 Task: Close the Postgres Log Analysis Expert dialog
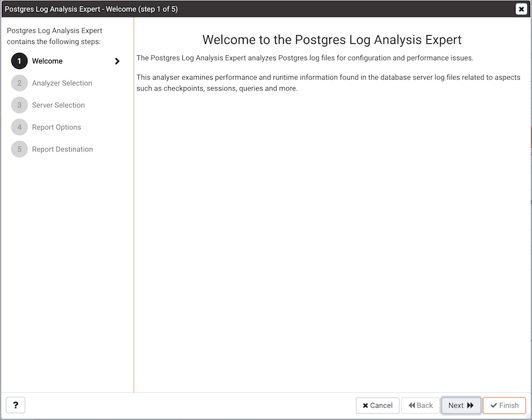[x=521, y=9]
